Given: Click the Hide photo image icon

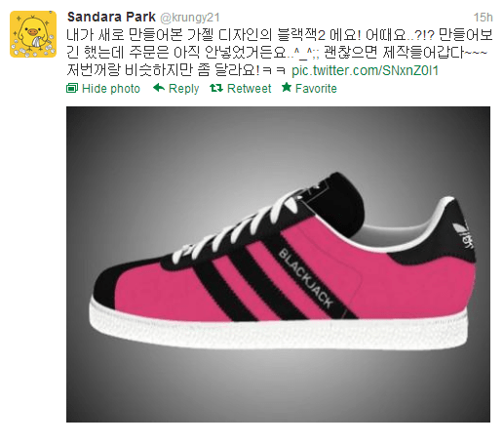Looking at the screenshot, I should 72,88.
